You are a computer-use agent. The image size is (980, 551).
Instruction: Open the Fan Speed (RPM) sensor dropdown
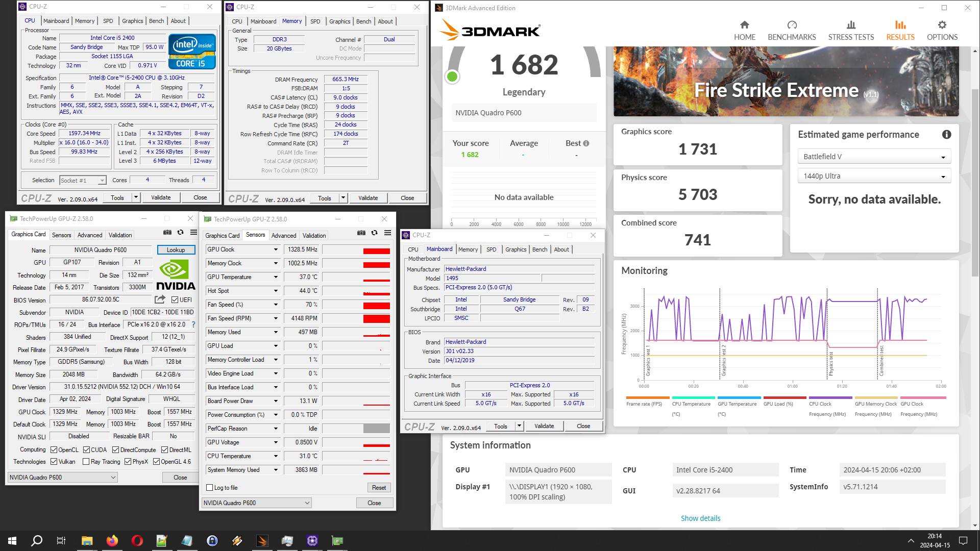pos(276,318)
